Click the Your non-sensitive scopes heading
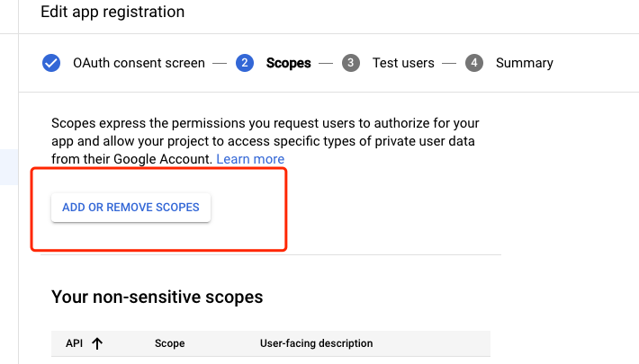639x364 pixels. coord(157,297)
